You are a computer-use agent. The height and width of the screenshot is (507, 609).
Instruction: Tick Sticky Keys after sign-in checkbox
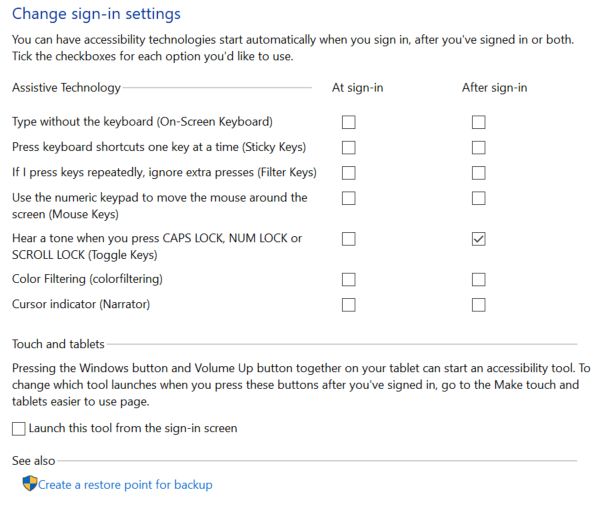coord(478,148)
